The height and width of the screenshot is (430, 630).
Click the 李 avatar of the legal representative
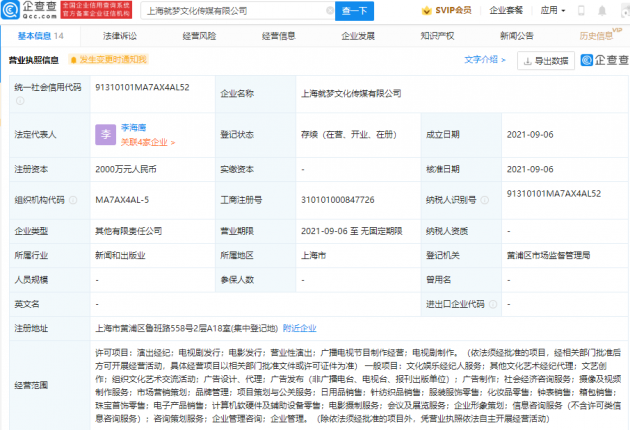(105, 134)
